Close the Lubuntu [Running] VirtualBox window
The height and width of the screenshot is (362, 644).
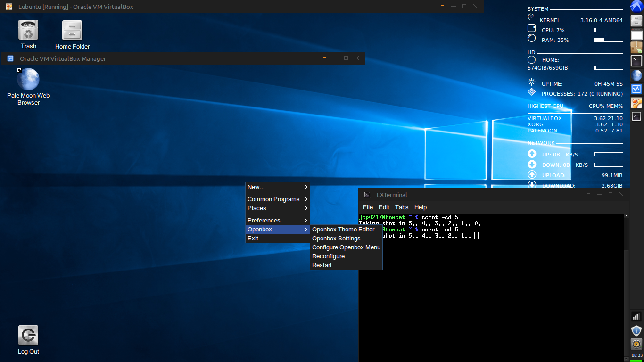coord(475,6)
